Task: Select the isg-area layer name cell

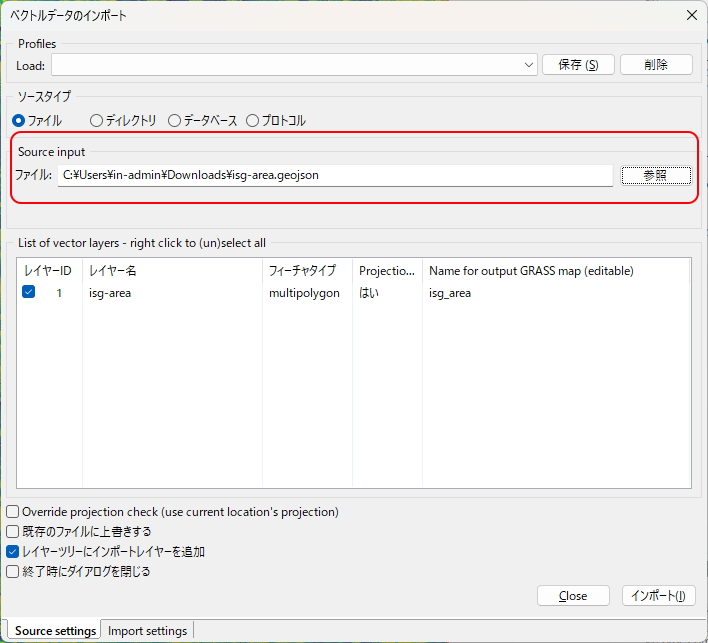Action: (x=110, y=293)
